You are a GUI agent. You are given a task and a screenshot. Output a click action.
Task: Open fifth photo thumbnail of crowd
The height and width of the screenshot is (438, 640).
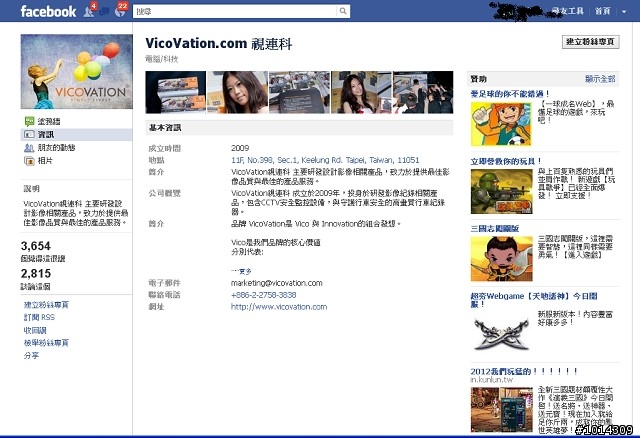click(x=423, y=92)
